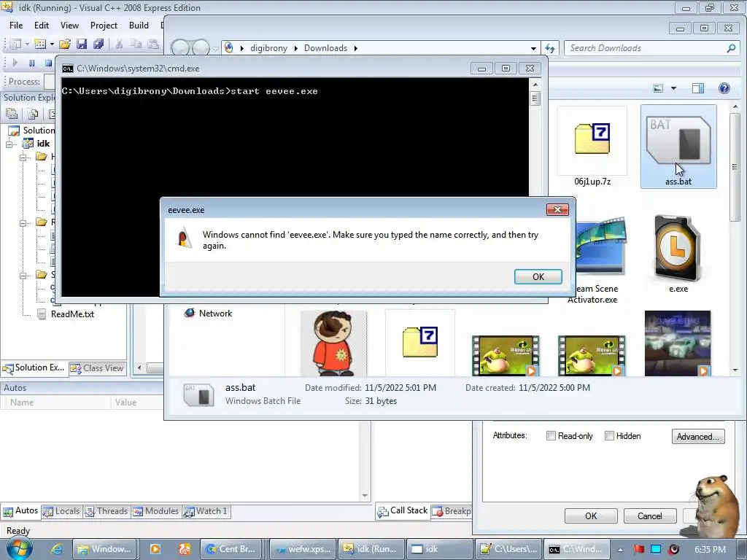
Task: Select the cartoon boy image thumbnail
Action: (333, 344)
